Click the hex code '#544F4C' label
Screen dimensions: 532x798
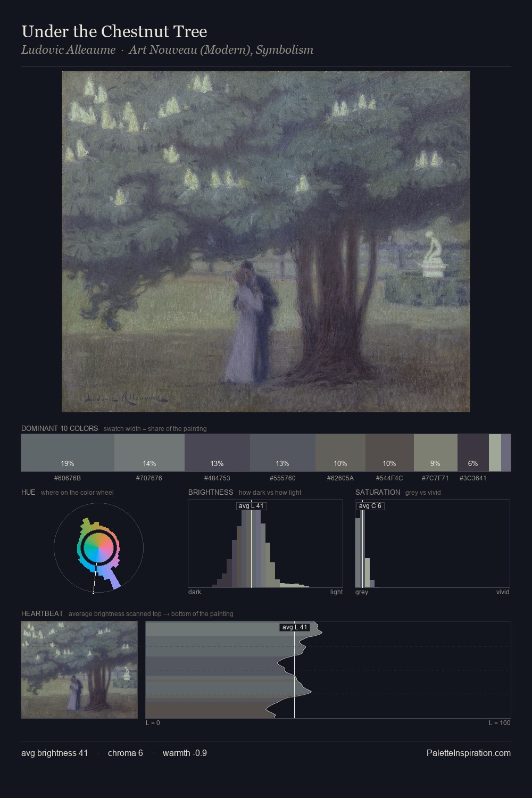coord(389,478)
